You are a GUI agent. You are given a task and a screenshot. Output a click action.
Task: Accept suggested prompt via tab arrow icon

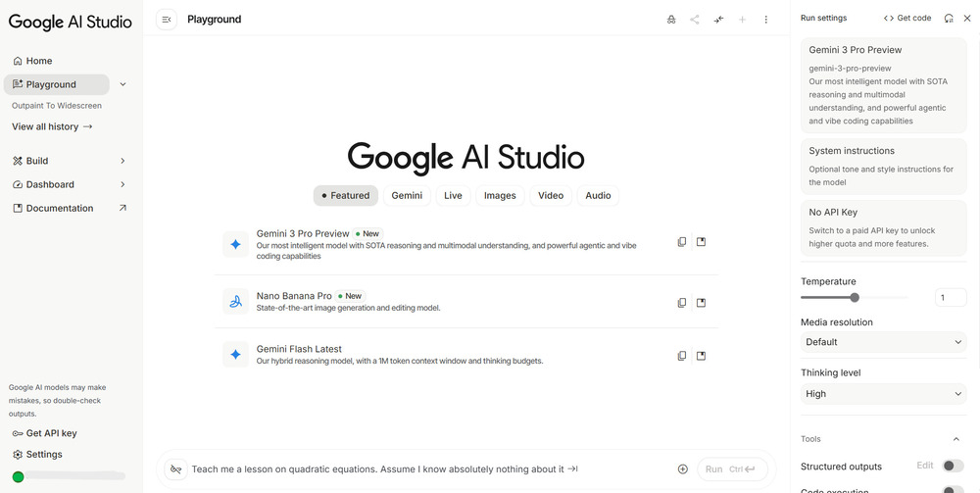point(572,468)
